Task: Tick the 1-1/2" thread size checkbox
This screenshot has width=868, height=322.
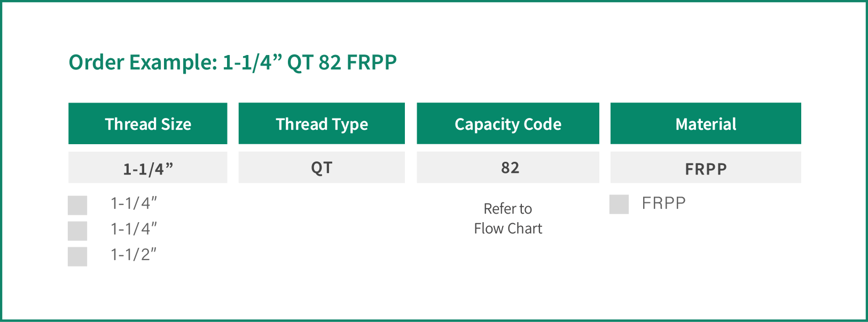Action: [x=77, y=256]
